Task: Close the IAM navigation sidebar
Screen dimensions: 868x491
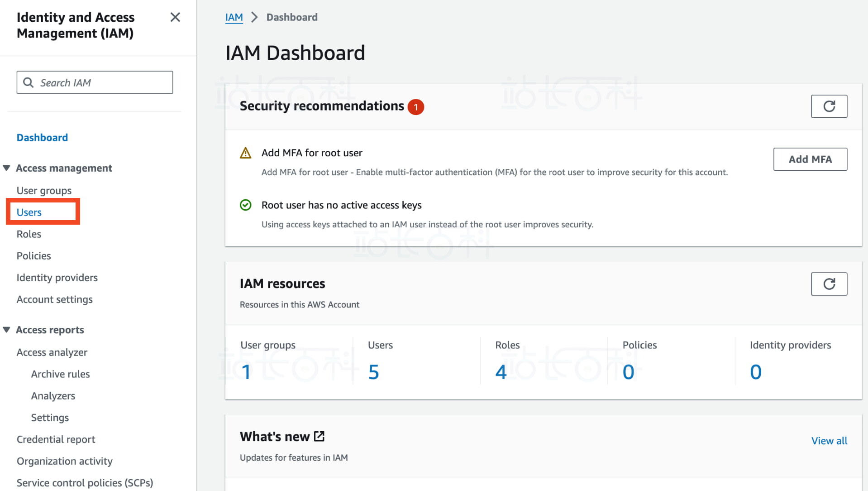Action: pos(175,17)
